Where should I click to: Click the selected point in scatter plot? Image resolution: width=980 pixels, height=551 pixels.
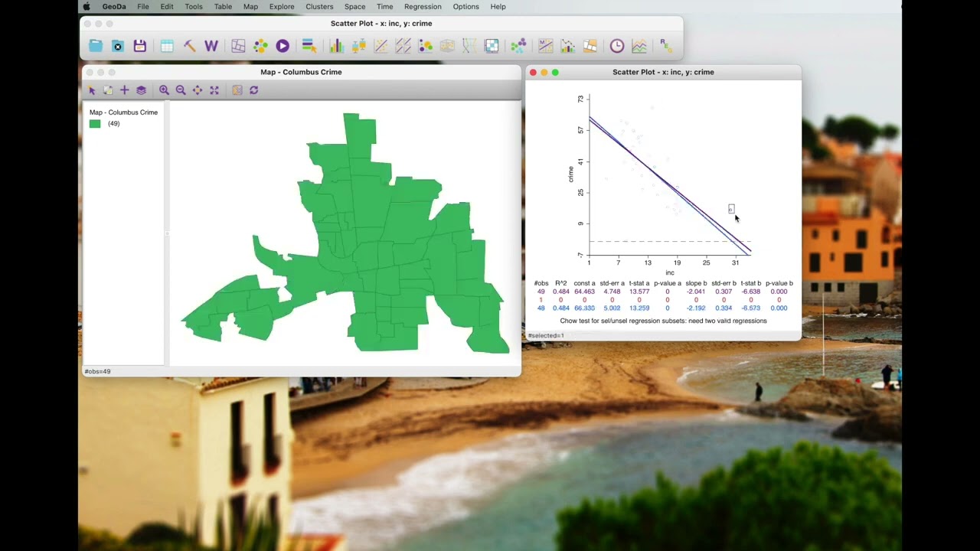coord(731,209)
